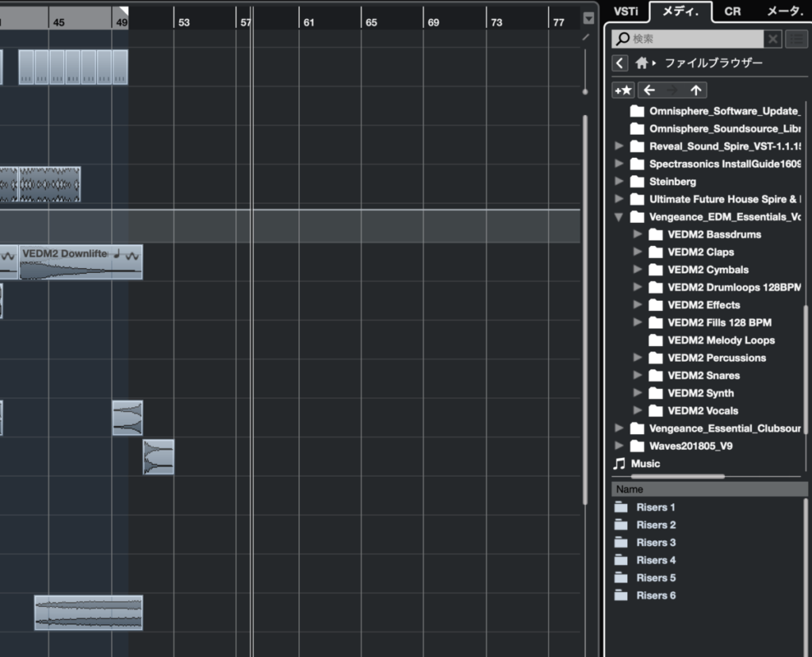Expand the Spectrasonics InstallGuide folder
Viewport: 812px width, 657px height.
pos(619,163)
